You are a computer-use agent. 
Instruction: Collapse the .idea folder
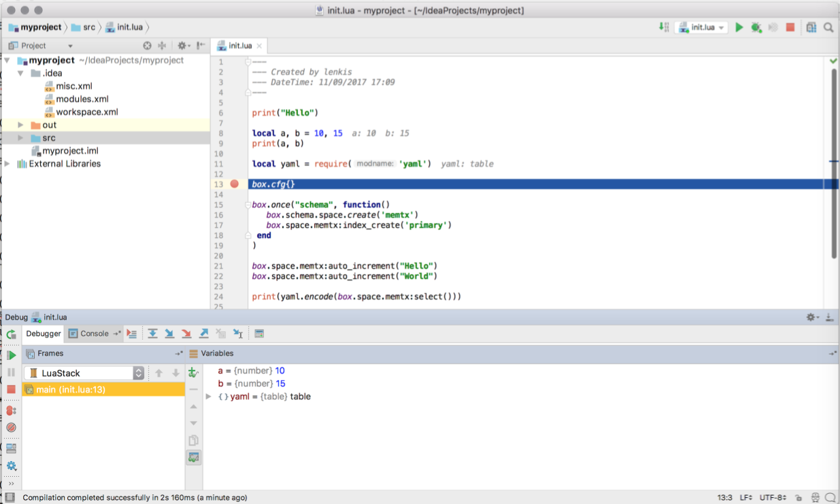pyautogui.click(x=20, y=73)
